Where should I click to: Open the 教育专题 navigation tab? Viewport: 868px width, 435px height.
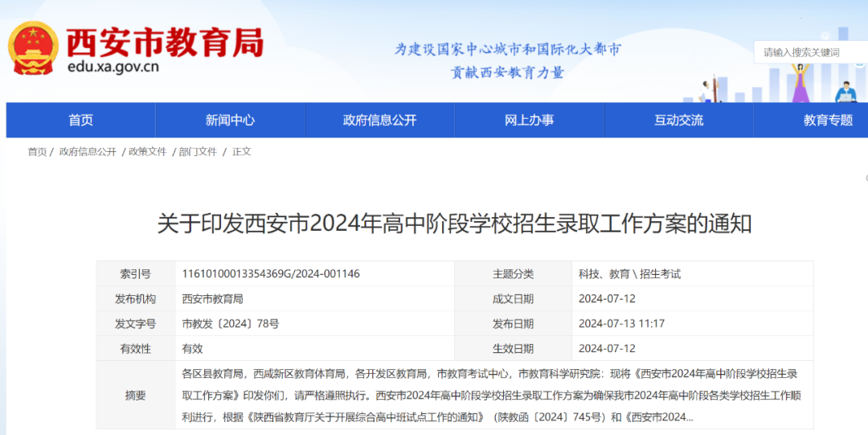coord(811,121)
